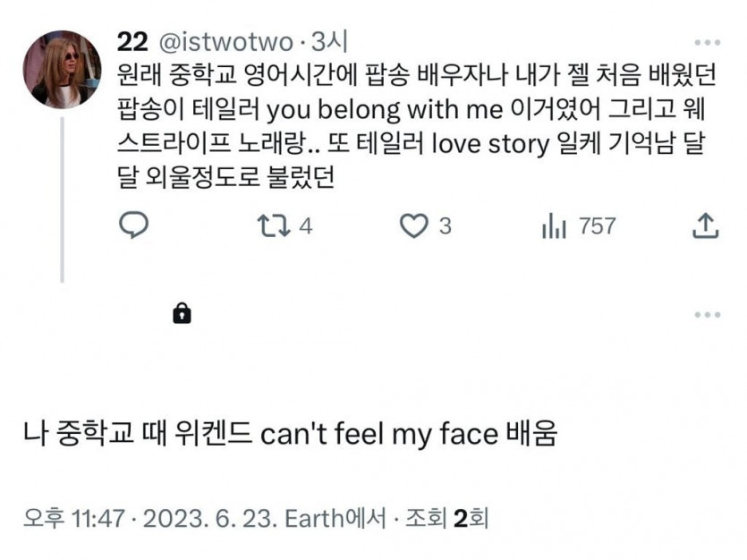Screen dimensions: 747x560
Task: Open the profile picture of user 22
Action: click(62, 69)
